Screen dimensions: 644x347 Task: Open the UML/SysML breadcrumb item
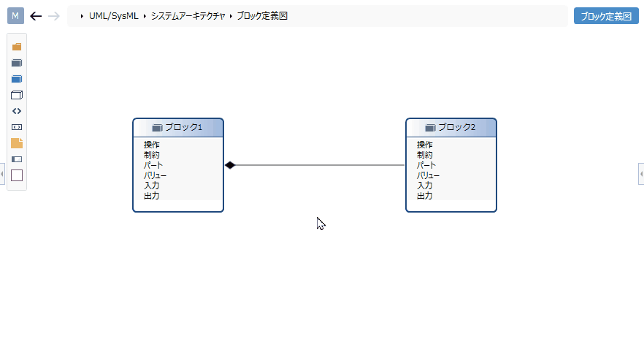tap(113, 16)
